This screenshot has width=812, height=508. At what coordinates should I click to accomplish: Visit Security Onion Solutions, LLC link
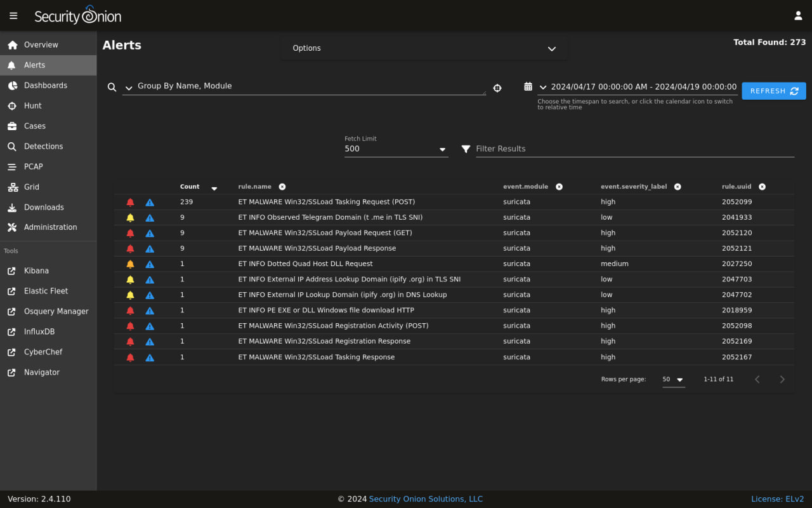click(x=426, y=499)
